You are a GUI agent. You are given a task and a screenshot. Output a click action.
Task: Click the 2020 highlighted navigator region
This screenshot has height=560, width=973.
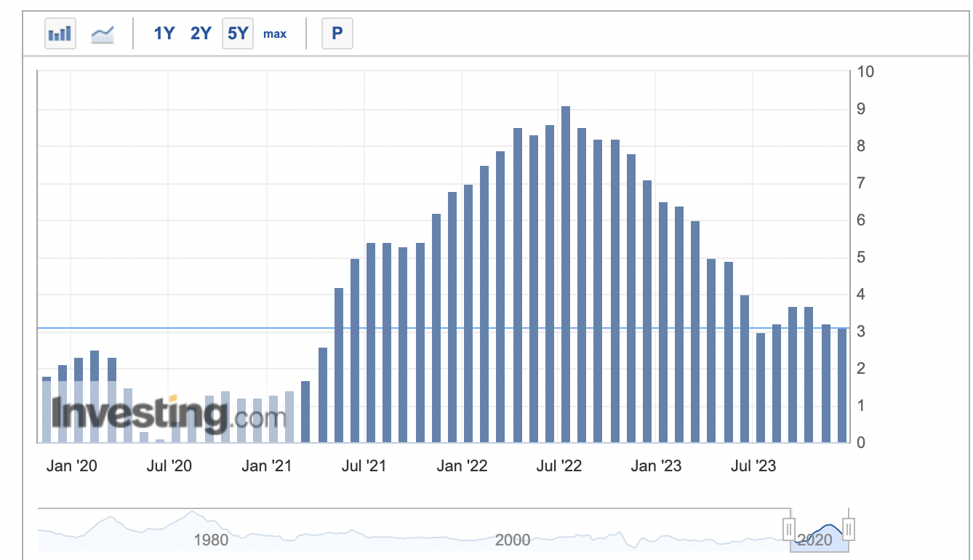pyautogui.click(x=819, y=531)
